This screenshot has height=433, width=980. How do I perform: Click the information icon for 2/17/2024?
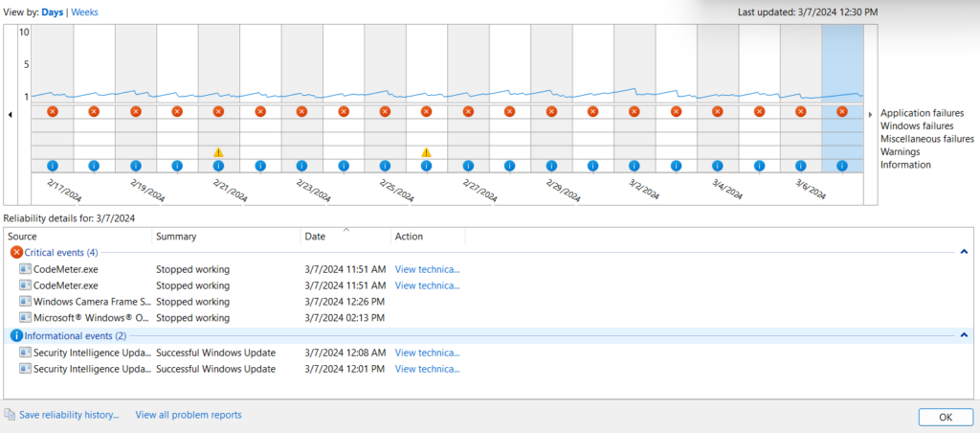click(x=53, y=166)
